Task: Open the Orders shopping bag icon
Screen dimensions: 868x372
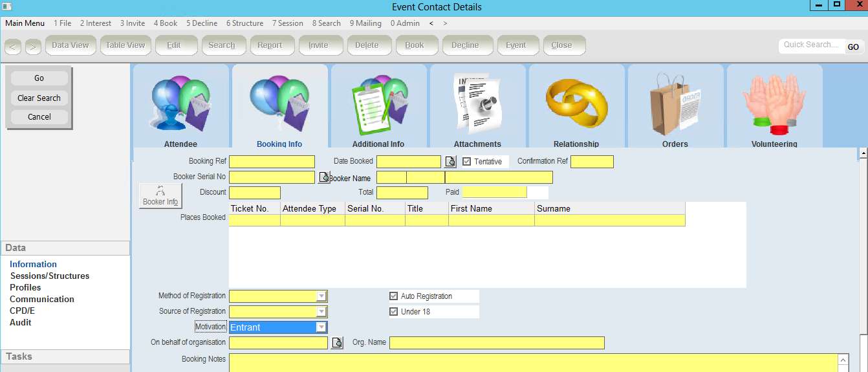Action: click(x=675, y=105)
